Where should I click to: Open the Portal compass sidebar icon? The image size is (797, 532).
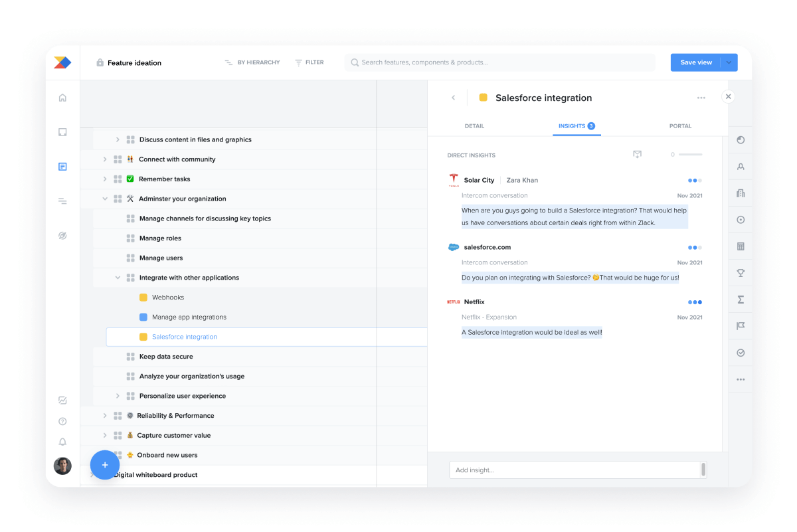[x=62, y=236]
